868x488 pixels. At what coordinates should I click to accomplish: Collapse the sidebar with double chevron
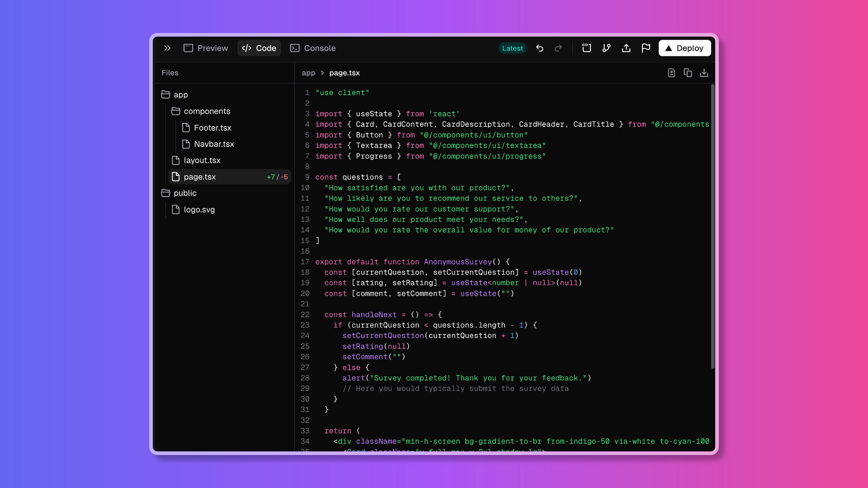(x=167, y=48)
